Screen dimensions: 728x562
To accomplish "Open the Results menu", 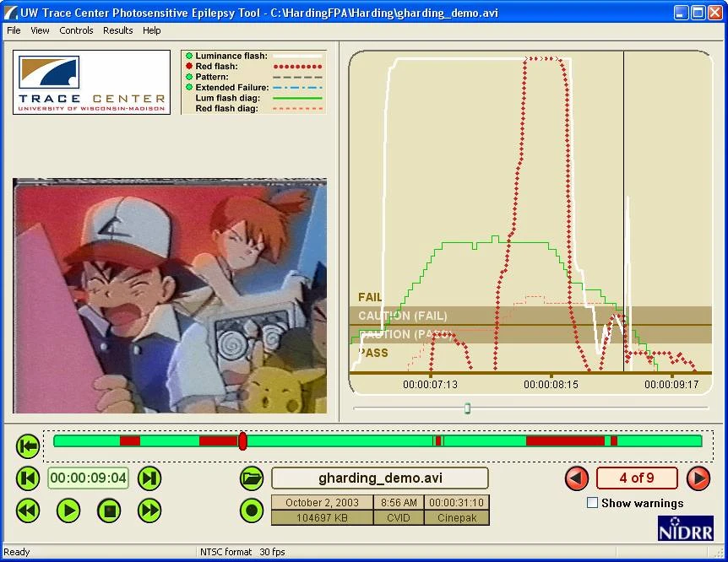I will click(117, 30).
